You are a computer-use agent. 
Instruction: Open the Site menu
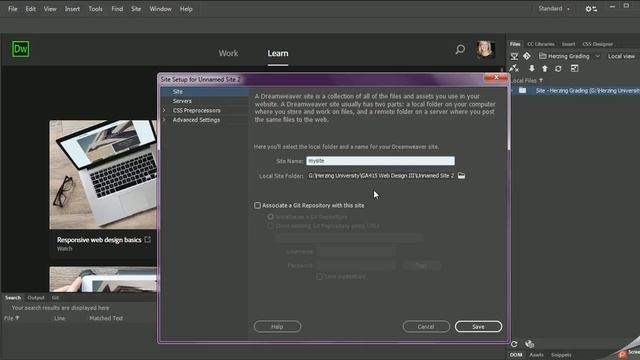click(136, 9)
